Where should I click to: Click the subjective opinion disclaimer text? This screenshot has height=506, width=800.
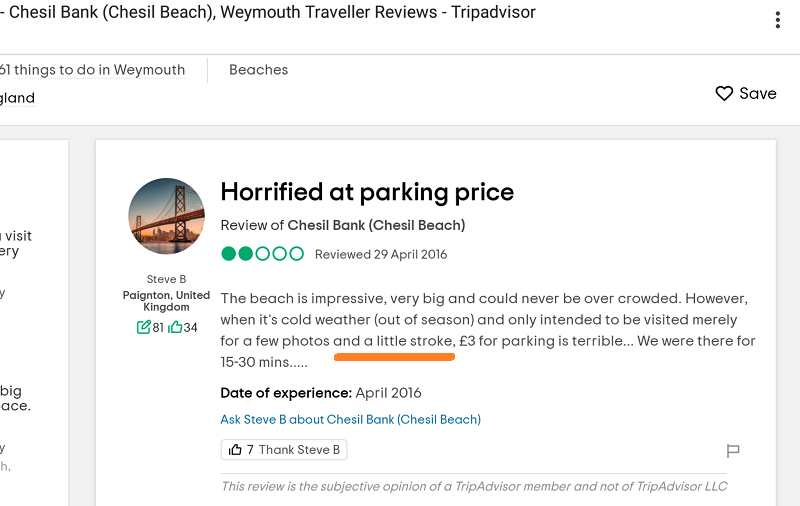pyautogui.click(x=474, y=486)
